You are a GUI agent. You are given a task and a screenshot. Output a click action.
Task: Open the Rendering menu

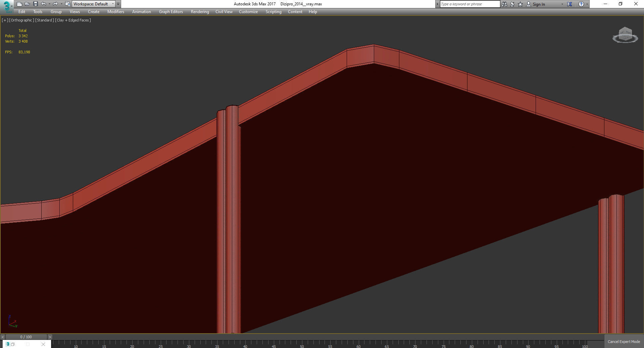pyautogui.click(x=200, y=12)
